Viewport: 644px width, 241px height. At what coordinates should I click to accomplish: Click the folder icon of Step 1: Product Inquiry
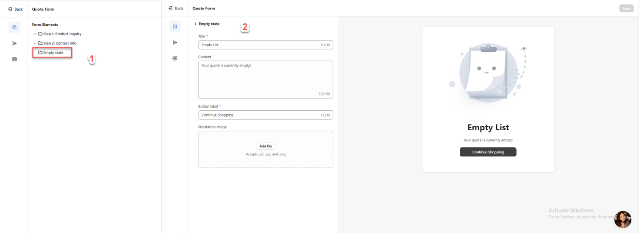(x=40, y=34)
